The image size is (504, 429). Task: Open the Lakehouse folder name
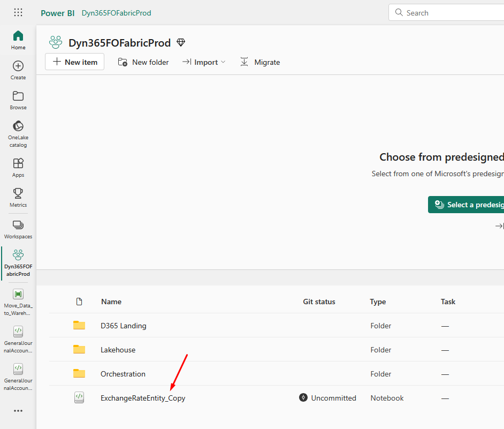pos(118,350)
